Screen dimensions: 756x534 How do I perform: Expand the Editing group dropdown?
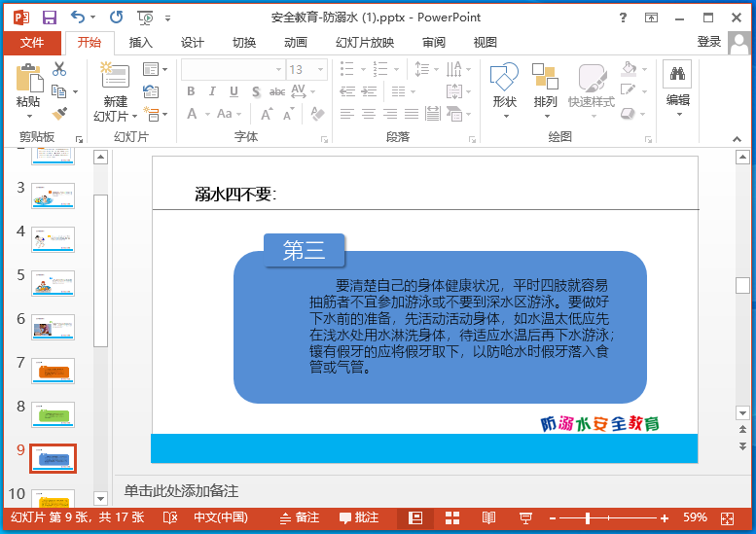click(677, 115)
